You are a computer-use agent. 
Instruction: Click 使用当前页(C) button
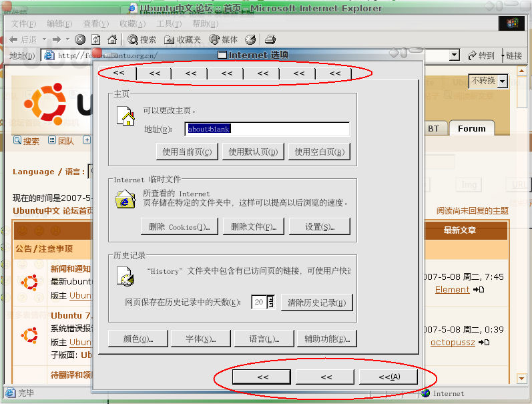pyautogui.click(x=187, y=152)
